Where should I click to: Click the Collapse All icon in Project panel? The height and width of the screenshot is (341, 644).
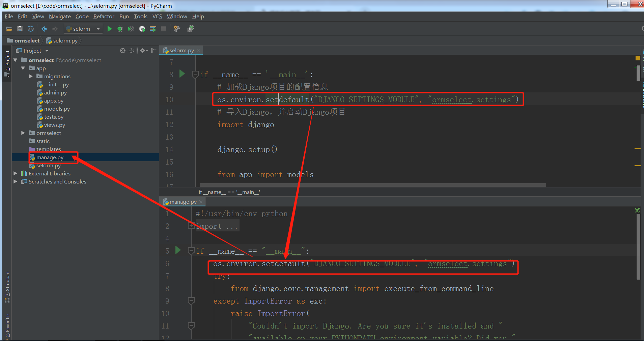coord(131,51)
